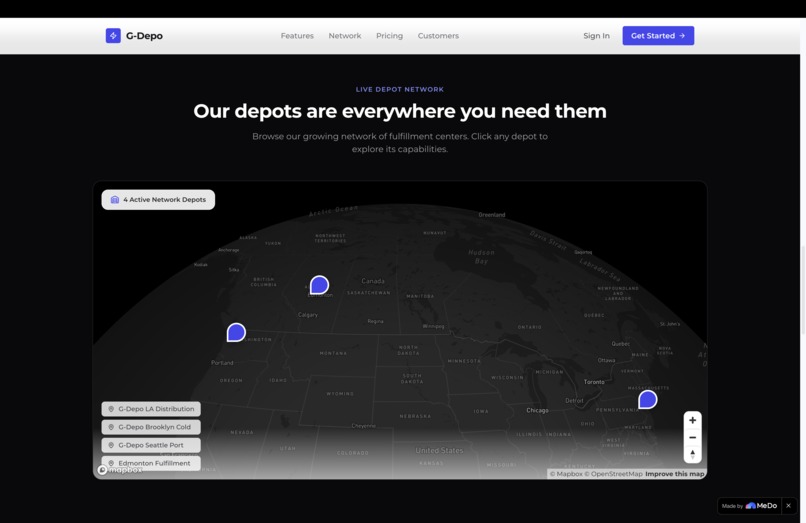The height and width of the screenshot is (523, 806).
Task: Click the LIVE DEPOT NETWORK heading text
Action: click(x=400, y=89)
